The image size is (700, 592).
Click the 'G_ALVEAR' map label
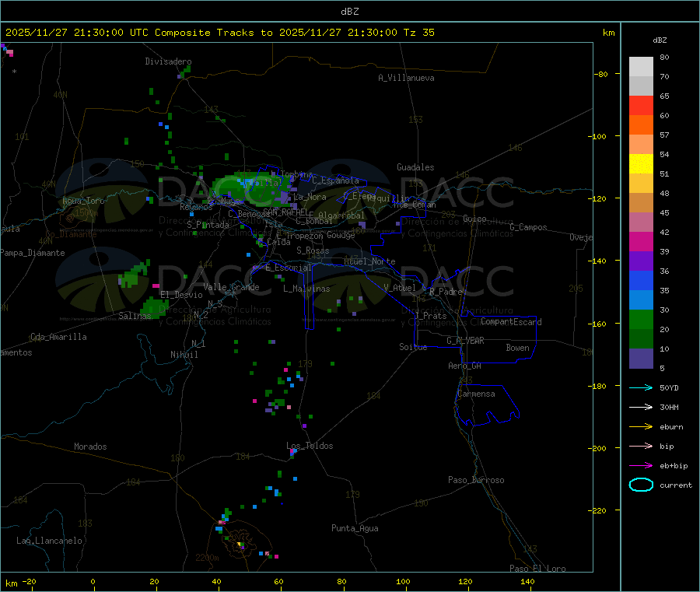click(465, 341)
